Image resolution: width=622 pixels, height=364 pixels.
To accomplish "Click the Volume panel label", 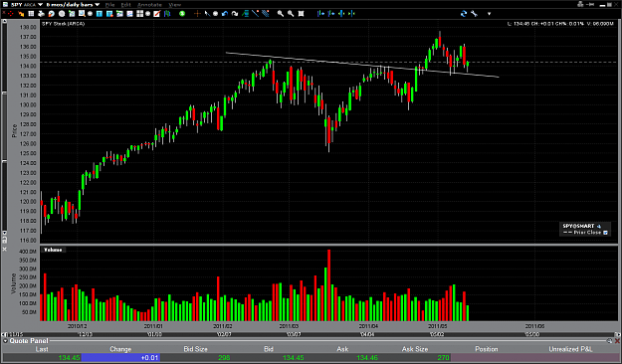I will click(x=53, y=250).
